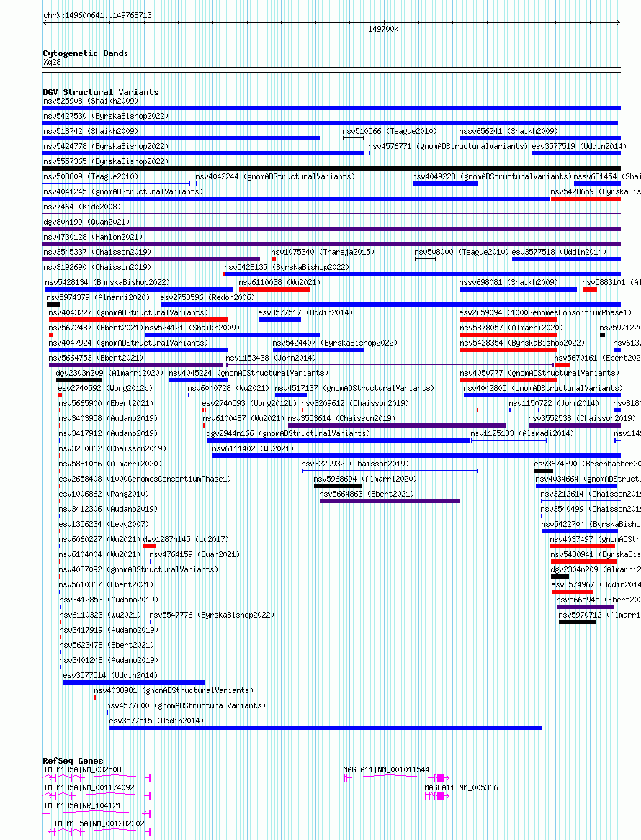Screen dimensions: 641x840
Task: Click nsv5878057 (Almarri2020) label
Action: (x=511, y=328)
